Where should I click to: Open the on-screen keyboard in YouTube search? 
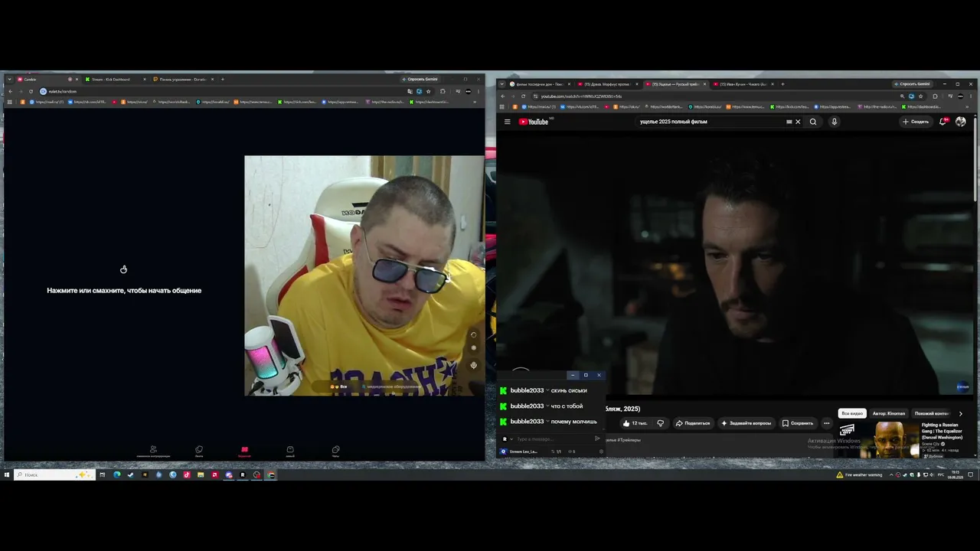point(789,122)
